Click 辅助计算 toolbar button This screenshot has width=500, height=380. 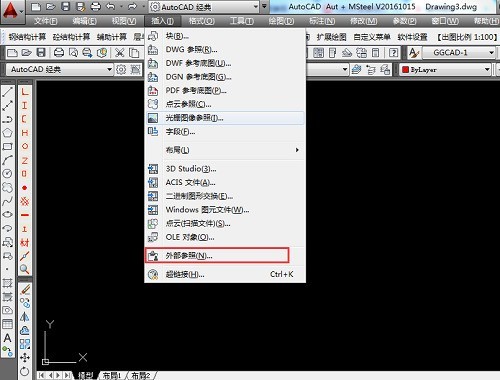point(112,37)
